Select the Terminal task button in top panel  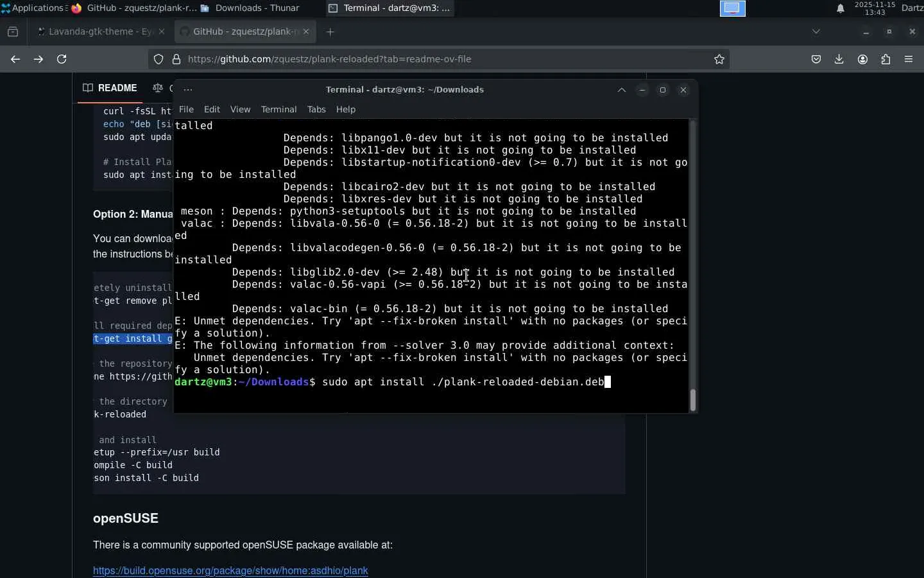coord(389,8)
